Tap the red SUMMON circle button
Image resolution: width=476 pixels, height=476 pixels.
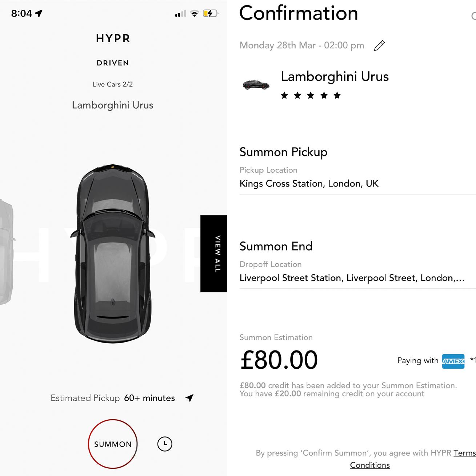coord(113,444)
